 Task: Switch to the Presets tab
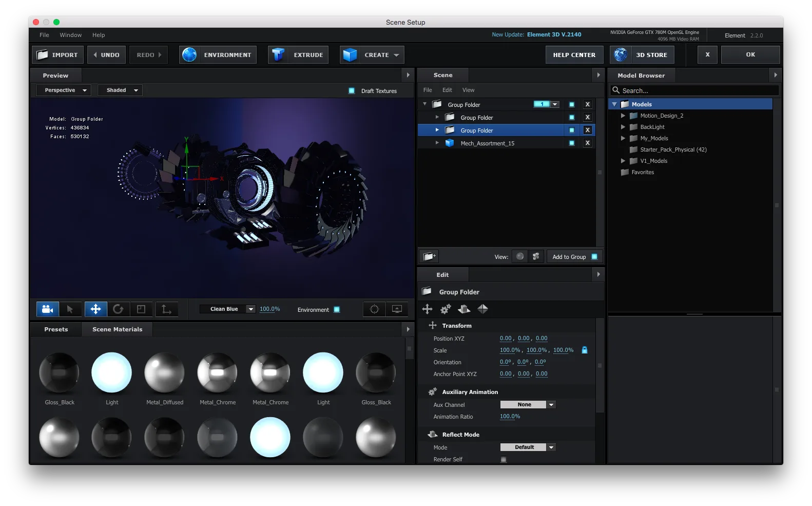[x=56, y=329]
